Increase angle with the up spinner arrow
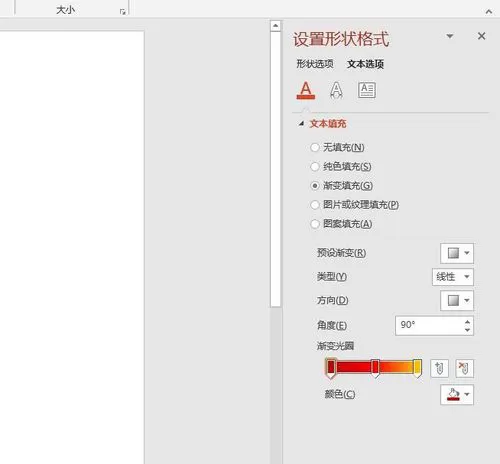500x464 pixels. [467, 322]
